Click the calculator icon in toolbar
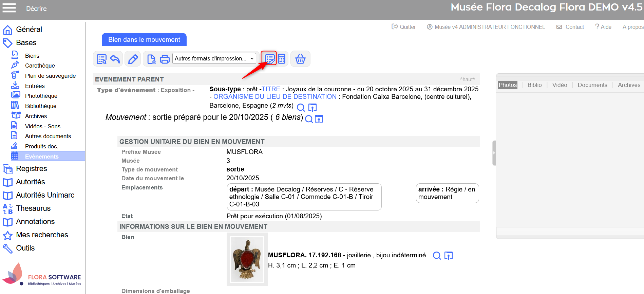 [x=282, y=59]
